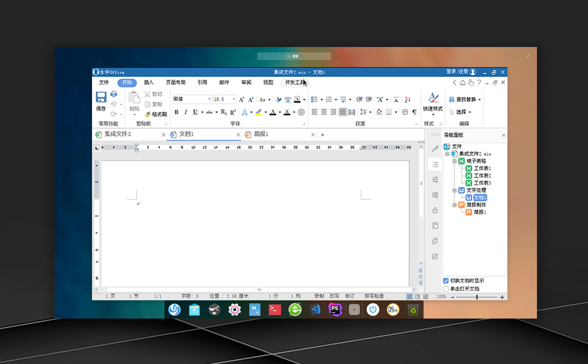The width and height of the screenshot is (588, 364).
Task: Collapse the 集成文件2.eio tree node
Action: coord(447,154)
